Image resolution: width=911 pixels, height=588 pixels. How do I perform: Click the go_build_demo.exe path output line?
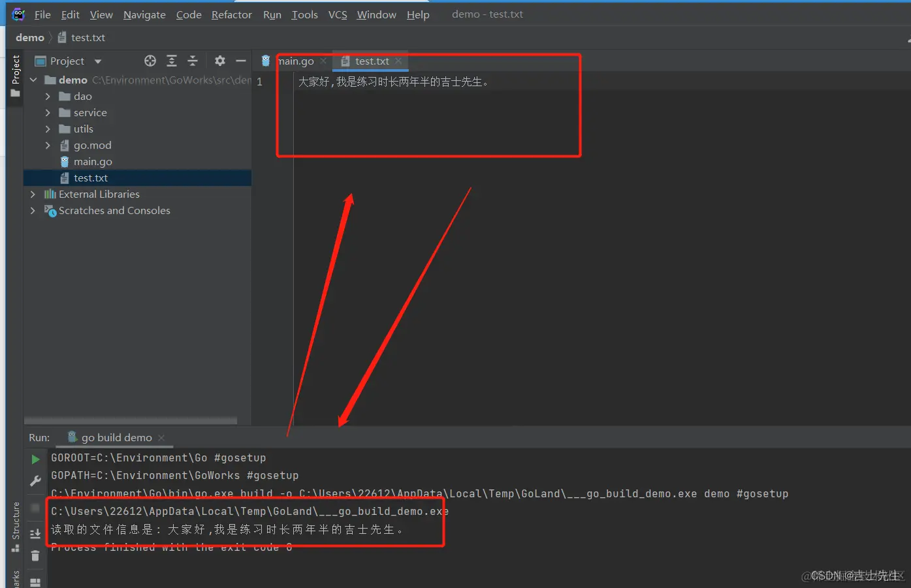[249, 511]
